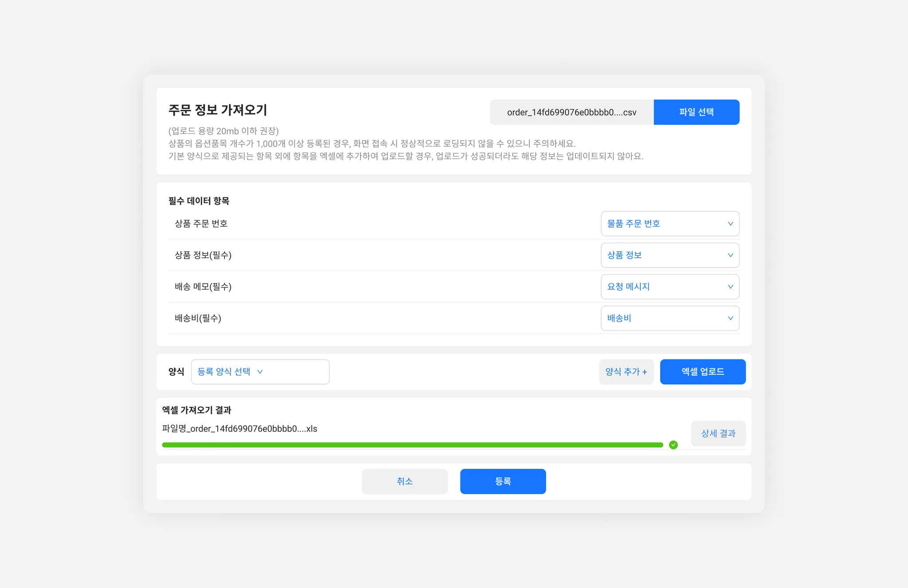Screen dimensions: 908x588
Task: Click the blue 등록 button
Action: pos(503,481)
